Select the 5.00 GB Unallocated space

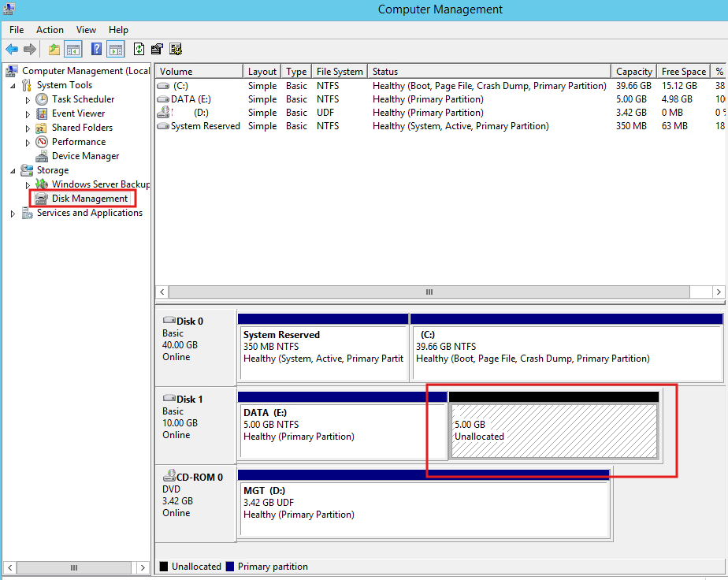(x=554, y=430)
